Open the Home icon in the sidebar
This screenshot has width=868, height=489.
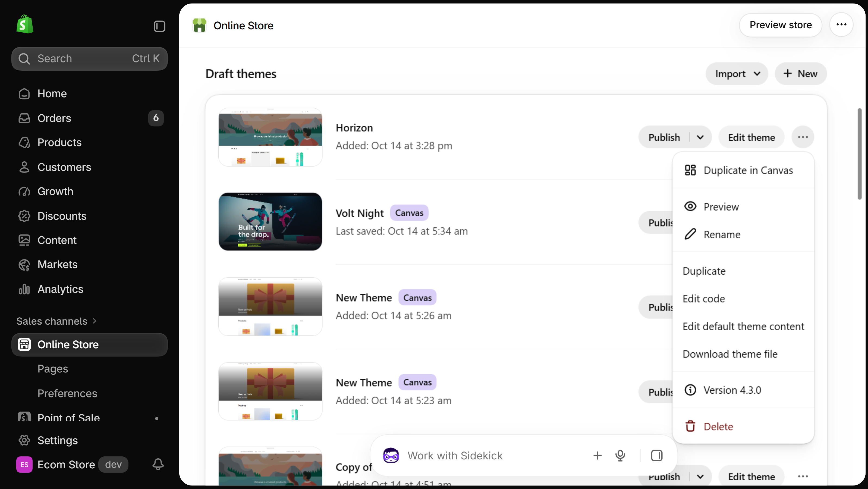[24, 93]
